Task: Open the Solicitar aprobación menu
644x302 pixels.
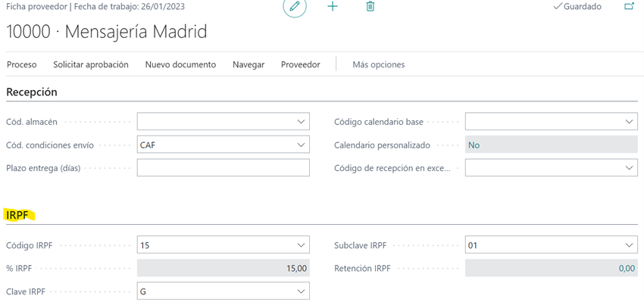Action: [x=91, y=64]
